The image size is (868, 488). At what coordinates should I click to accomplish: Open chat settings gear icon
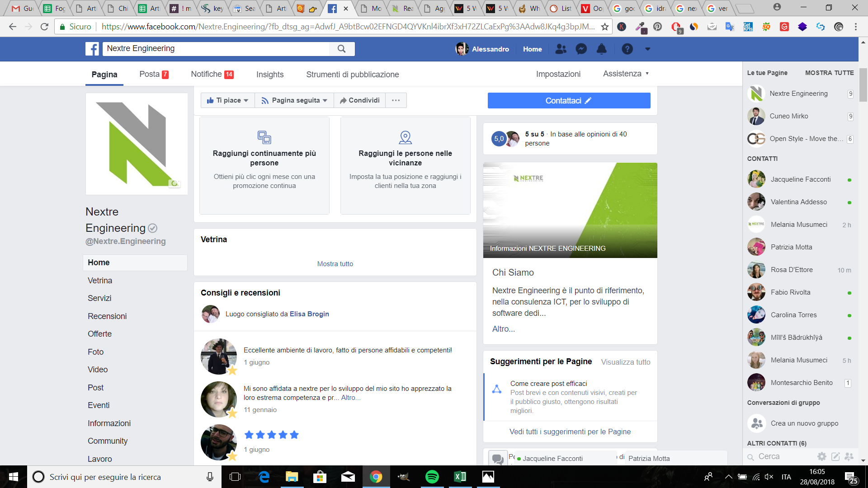[822, 456]
